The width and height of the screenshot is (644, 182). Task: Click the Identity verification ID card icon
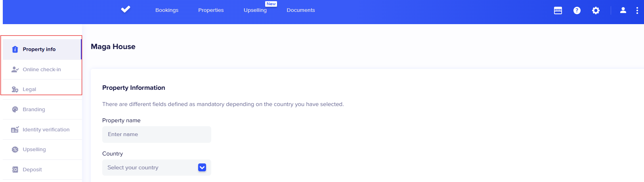(15, 130)
